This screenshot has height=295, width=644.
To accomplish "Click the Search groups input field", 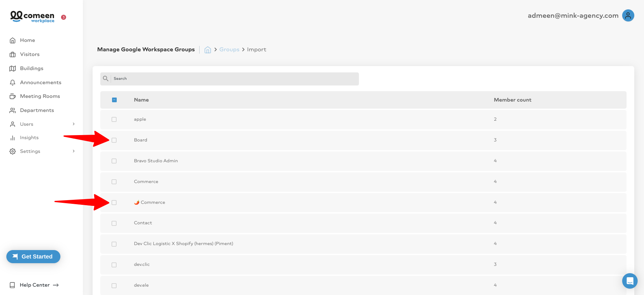I will tap(229, 79).
